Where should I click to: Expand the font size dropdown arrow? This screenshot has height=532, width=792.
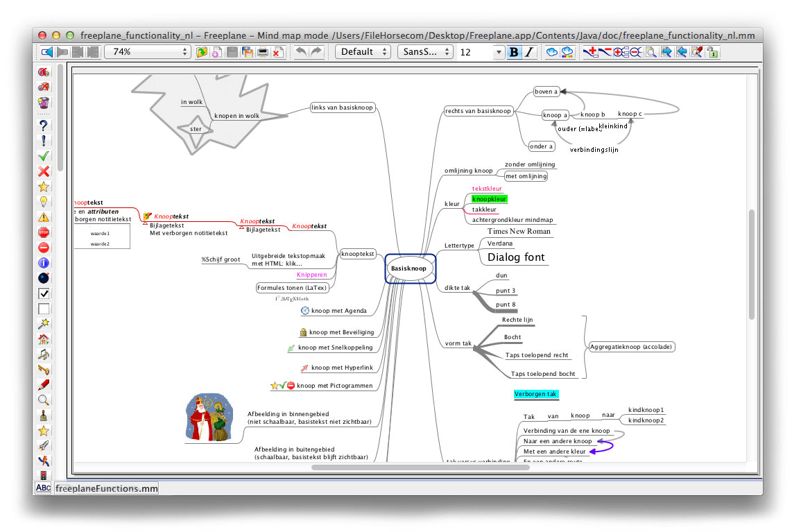pos(499,52)
